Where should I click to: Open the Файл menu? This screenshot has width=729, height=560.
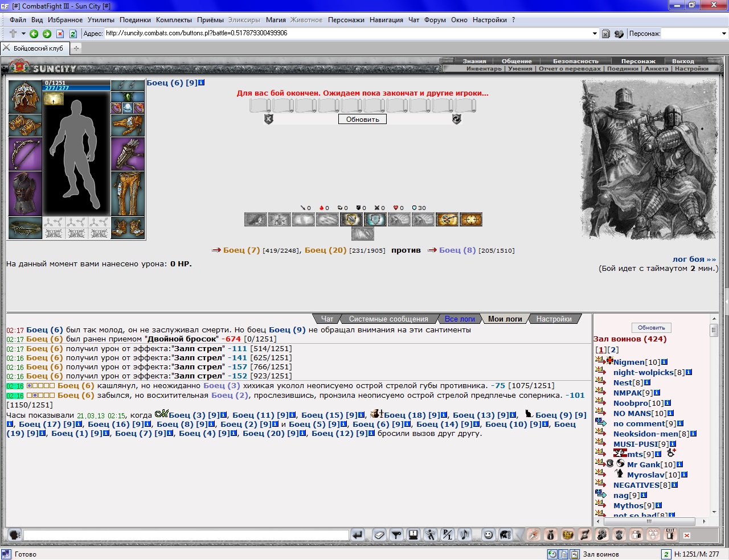(18, 20)
